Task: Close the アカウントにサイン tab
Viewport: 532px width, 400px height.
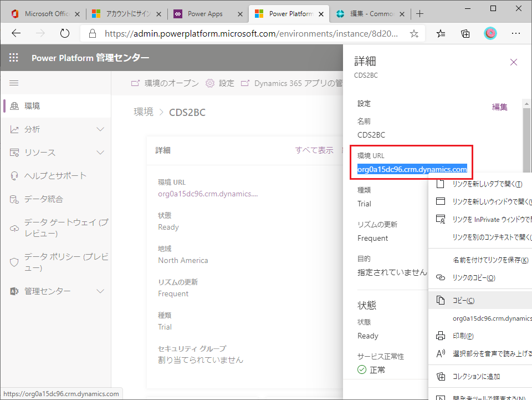Action: click(x=158, y=14)
